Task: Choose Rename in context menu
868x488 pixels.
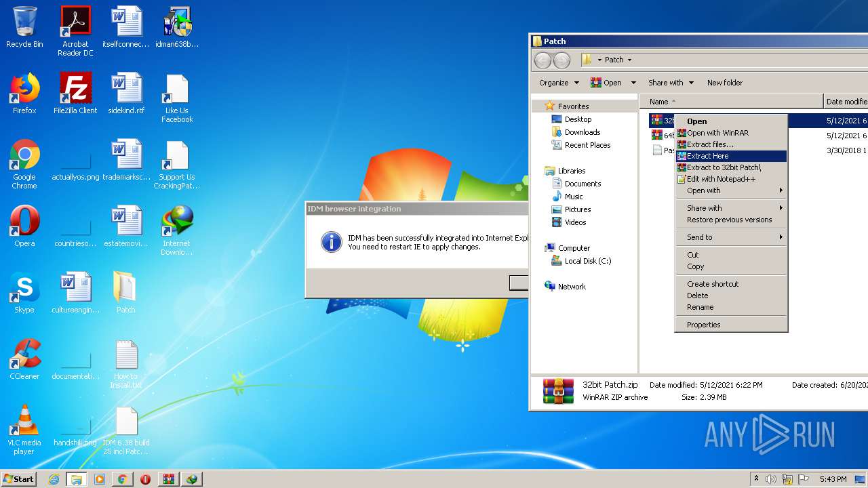Action: click(x=731, y=307)
